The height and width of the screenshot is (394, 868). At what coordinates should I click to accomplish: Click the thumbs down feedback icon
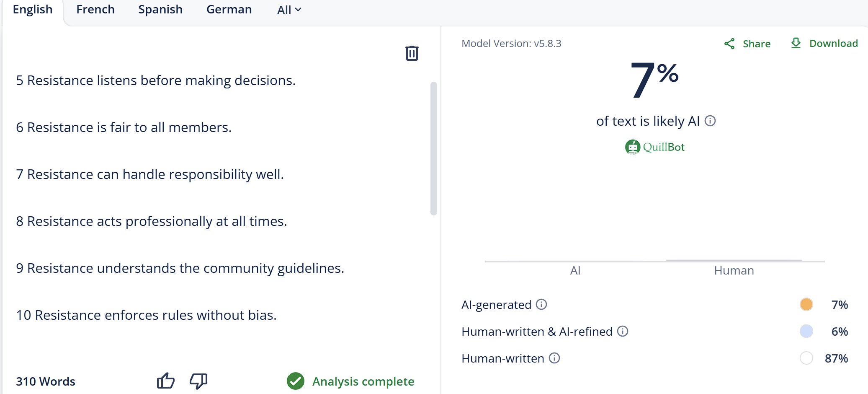[198, 381]
